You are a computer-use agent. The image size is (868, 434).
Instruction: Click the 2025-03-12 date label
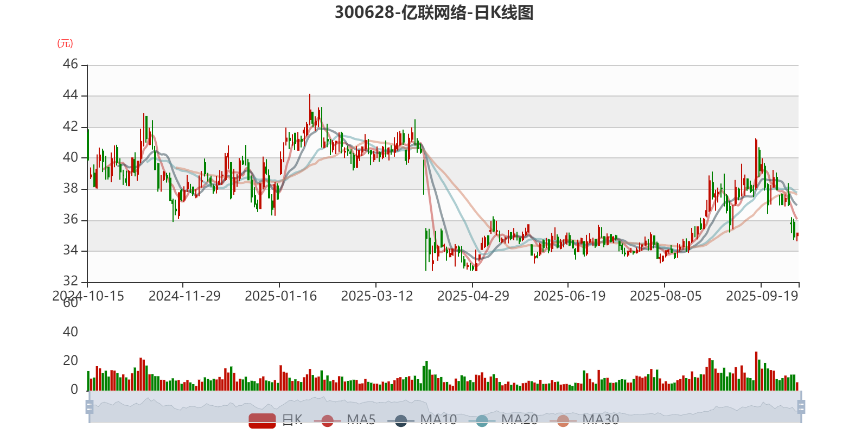pos(377,296)
